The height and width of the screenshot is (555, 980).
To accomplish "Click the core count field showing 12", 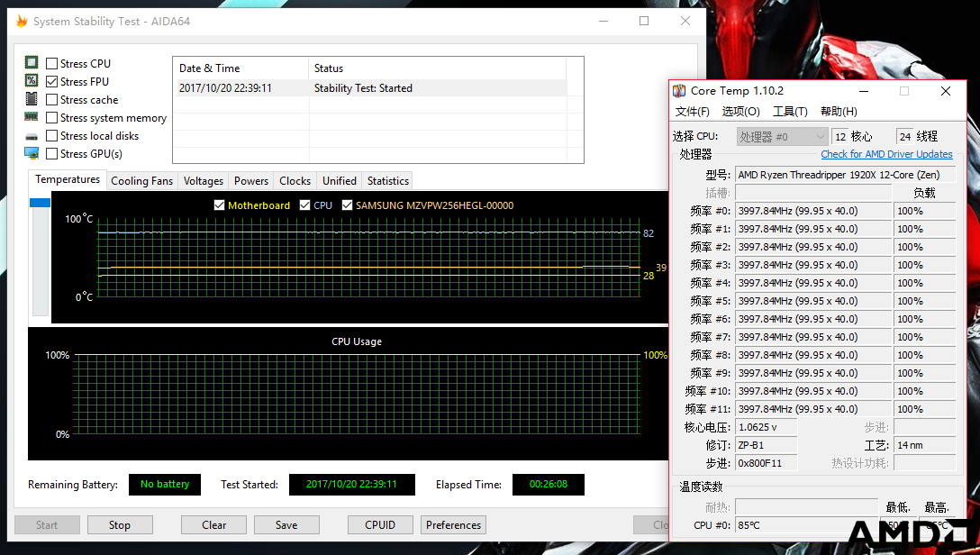I will click(840, 136).
